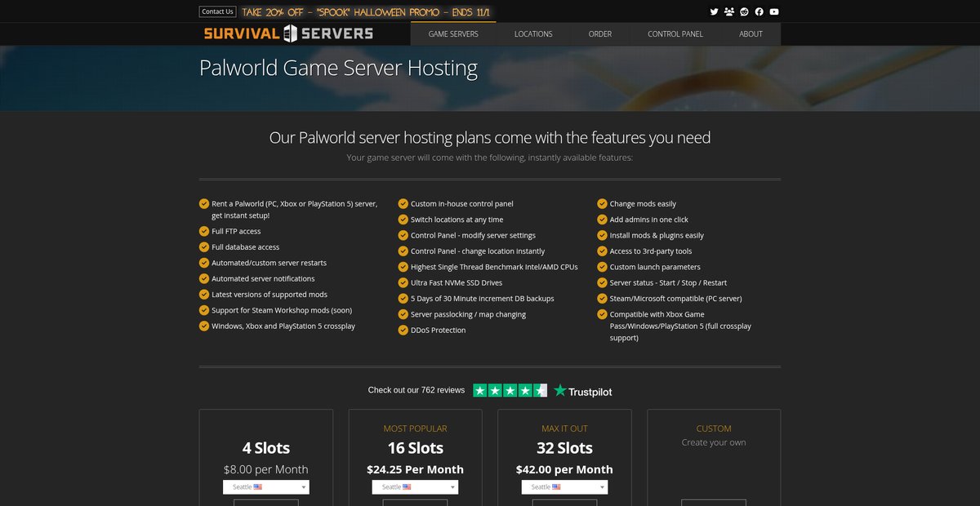Click 'Add admins in one click' text
Image resolution: width=980 pixels, height=506 pixels.
click(x=649, y=220)
